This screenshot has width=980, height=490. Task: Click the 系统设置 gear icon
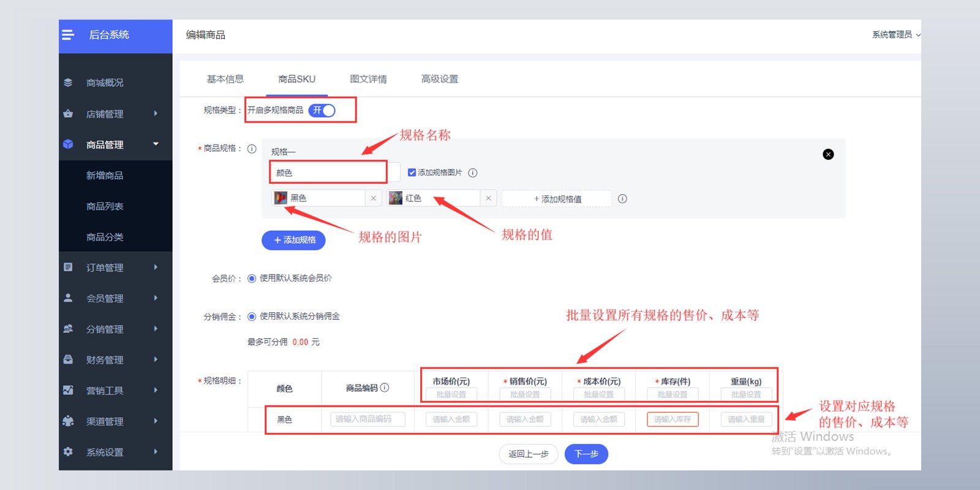point(68,451)
